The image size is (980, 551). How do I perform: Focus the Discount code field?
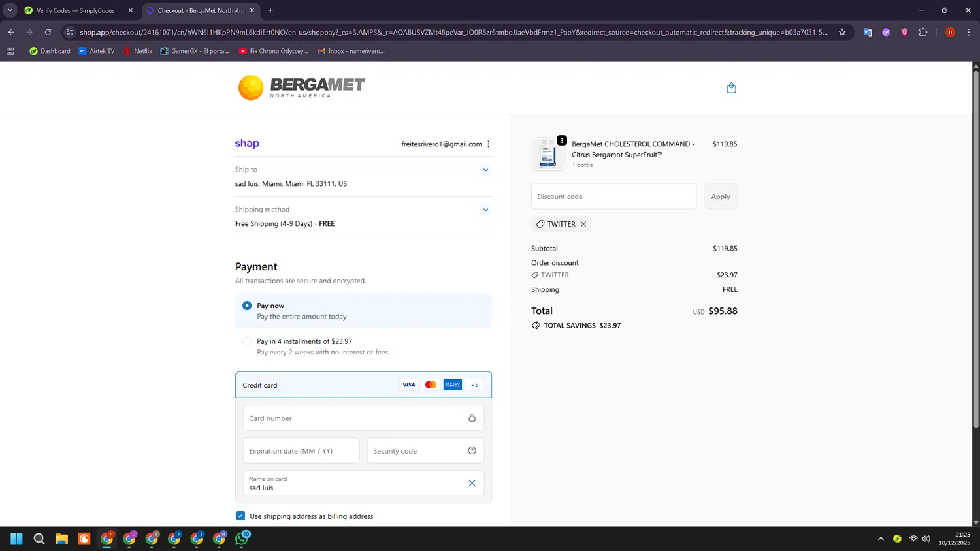[613, 197]
